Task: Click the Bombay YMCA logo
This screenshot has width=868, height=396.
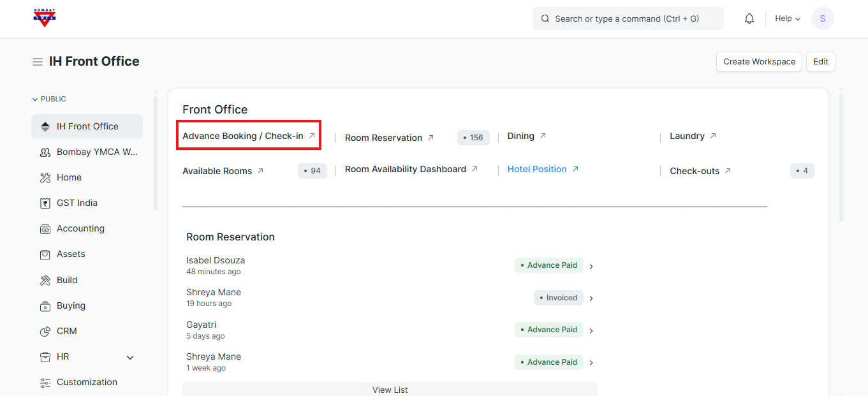Action: (x=45, y=18)
